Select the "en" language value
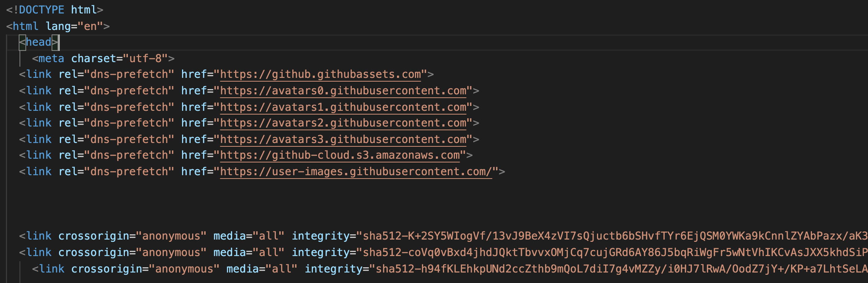The image size is (868, 283). tap(90, 26)
